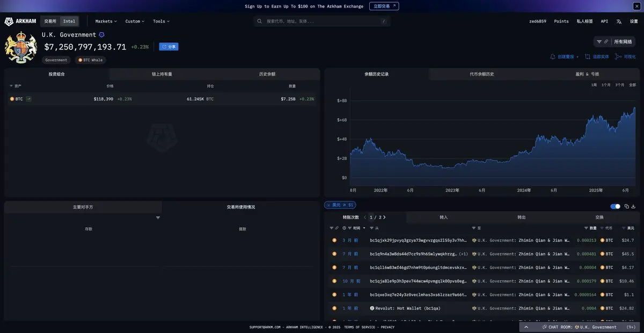Click the filter icon in the 美元 column header
This screenshot has height=333, width=644.
[x=623, y=228]
